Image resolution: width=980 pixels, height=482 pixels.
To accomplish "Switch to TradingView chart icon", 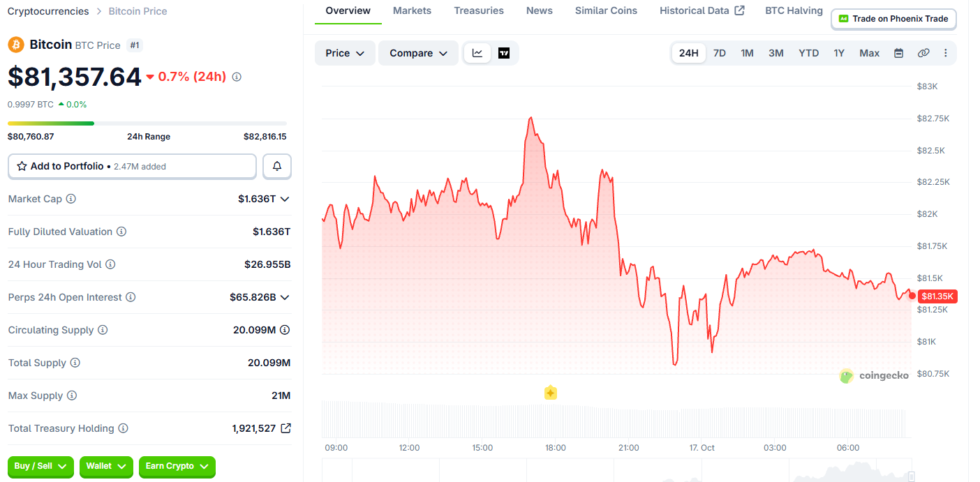I will (504, 53).
